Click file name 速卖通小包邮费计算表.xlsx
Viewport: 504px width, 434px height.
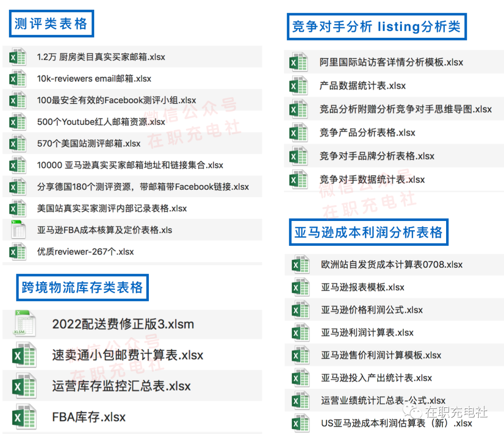click(x=127, y=355)
